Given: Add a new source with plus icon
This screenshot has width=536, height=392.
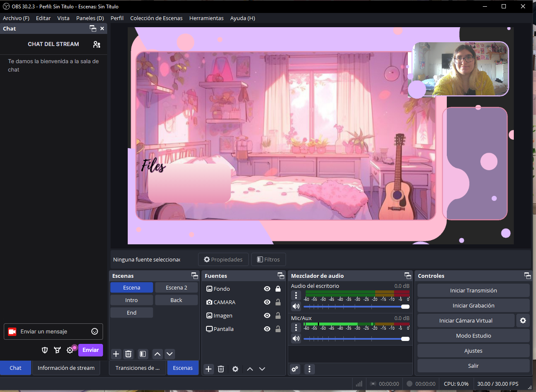Looking at the screenshot, I should 209,369.
